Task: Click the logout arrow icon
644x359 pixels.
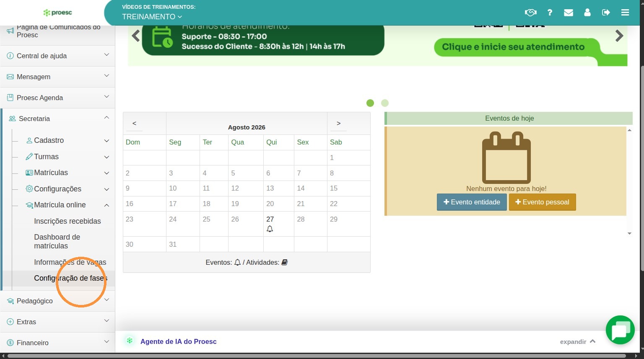Action: [x=606, y=13]
